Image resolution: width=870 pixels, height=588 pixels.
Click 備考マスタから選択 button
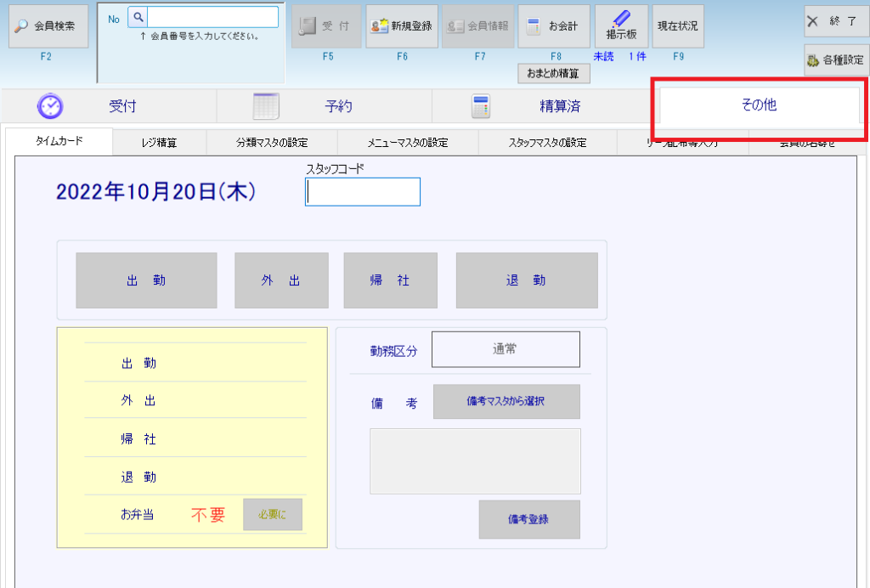pyautogui.click(x=506, y=402)
